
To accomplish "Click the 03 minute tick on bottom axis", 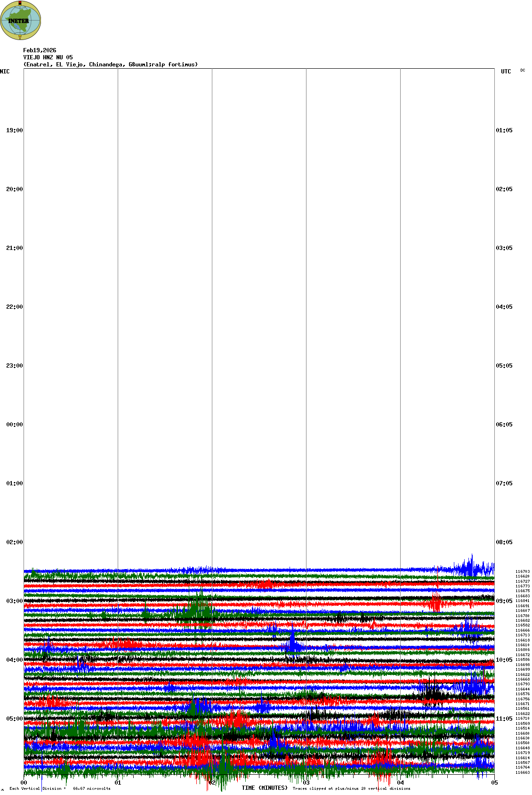I will pyautogui.click(x=306, y=783).
